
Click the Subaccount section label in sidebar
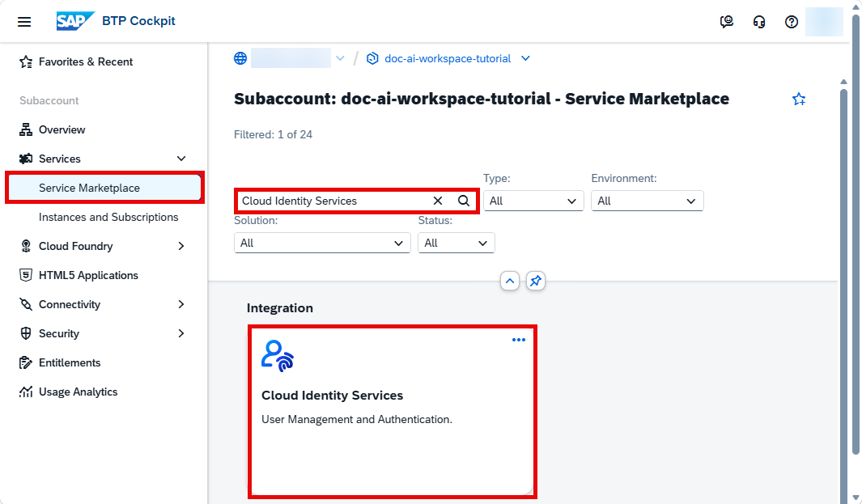[49, 100]
